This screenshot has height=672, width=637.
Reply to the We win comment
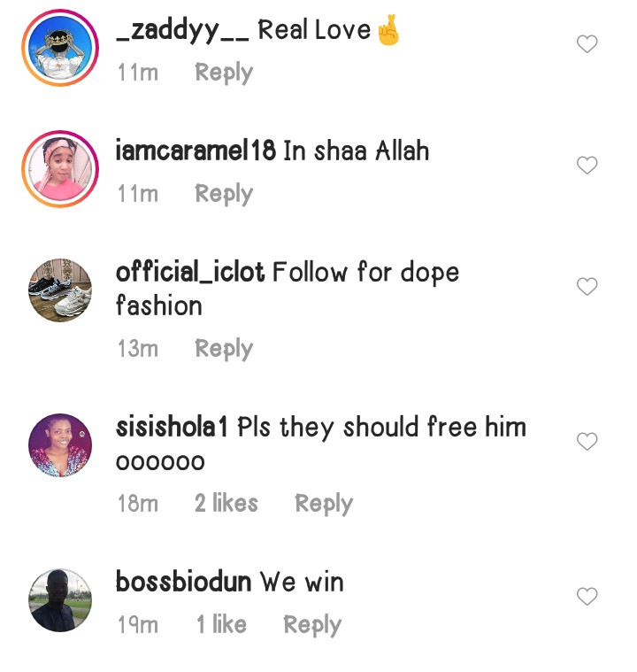(312, 625)
